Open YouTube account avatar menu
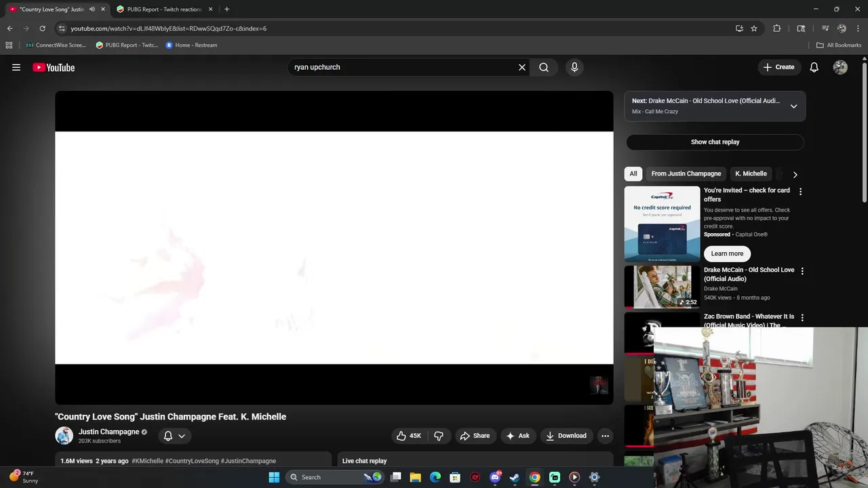 (840, 67)
